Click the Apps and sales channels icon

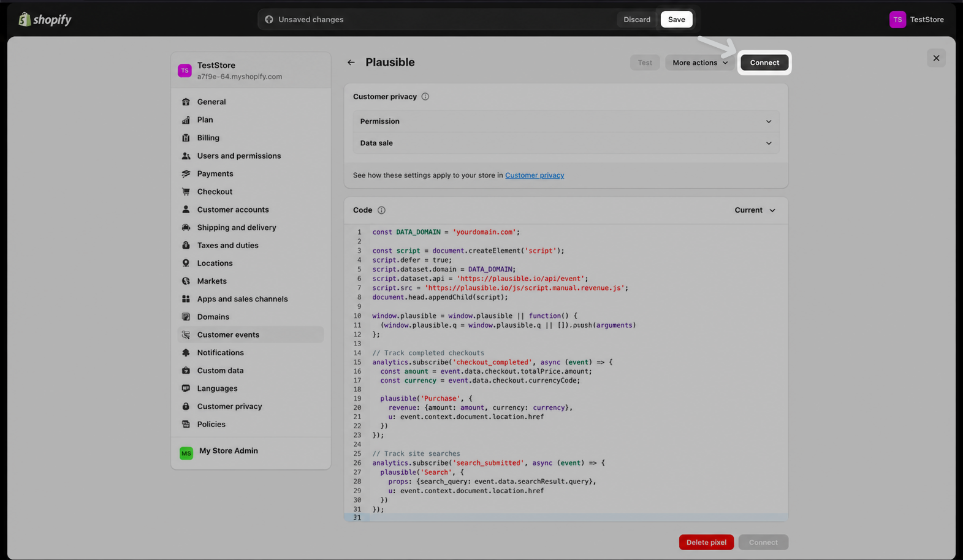pyautogui.click(x=186, y=299)
